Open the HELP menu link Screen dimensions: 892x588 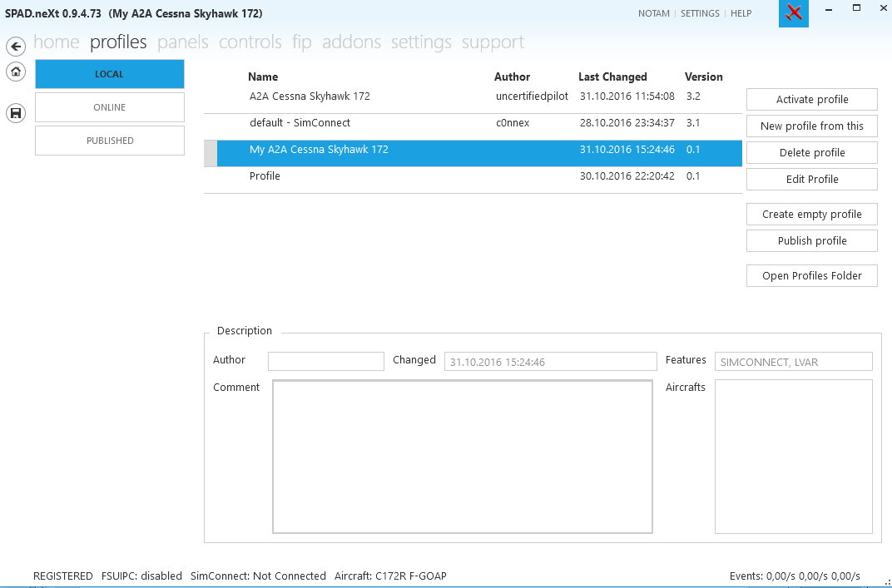point(741,13)
